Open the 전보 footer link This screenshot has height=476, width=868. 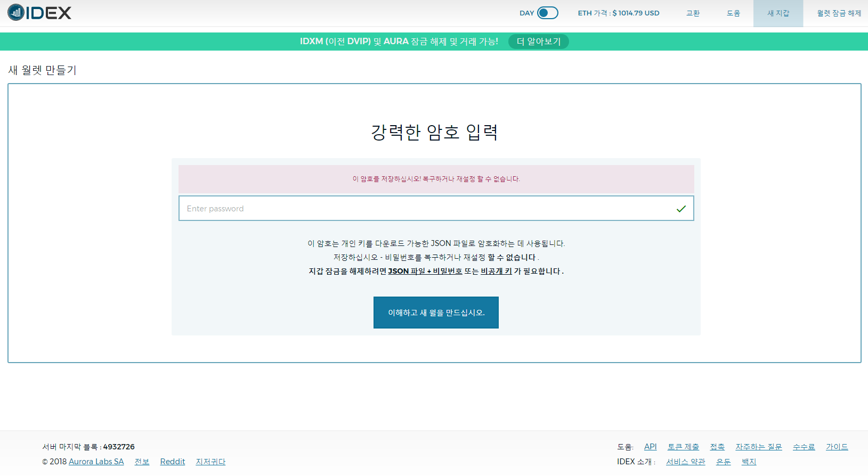pos(142,462)
